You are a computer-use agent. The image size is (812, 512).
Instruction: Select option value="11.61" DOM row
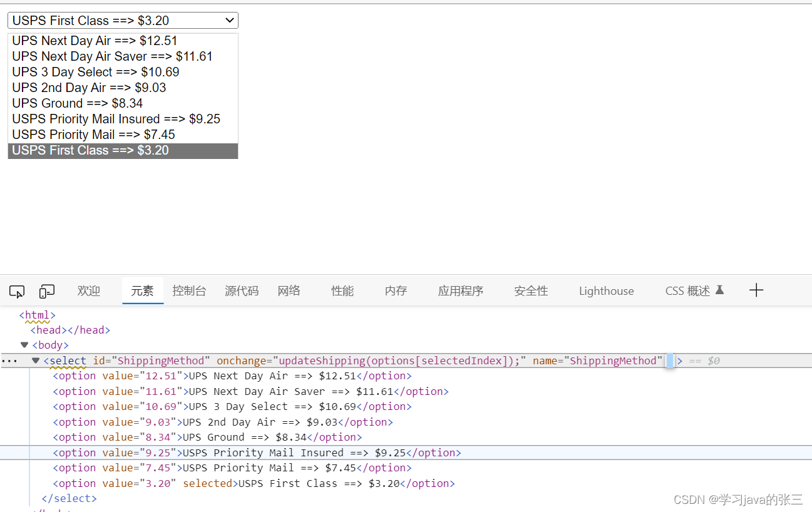pyautogui.click(x=251, y=392)
